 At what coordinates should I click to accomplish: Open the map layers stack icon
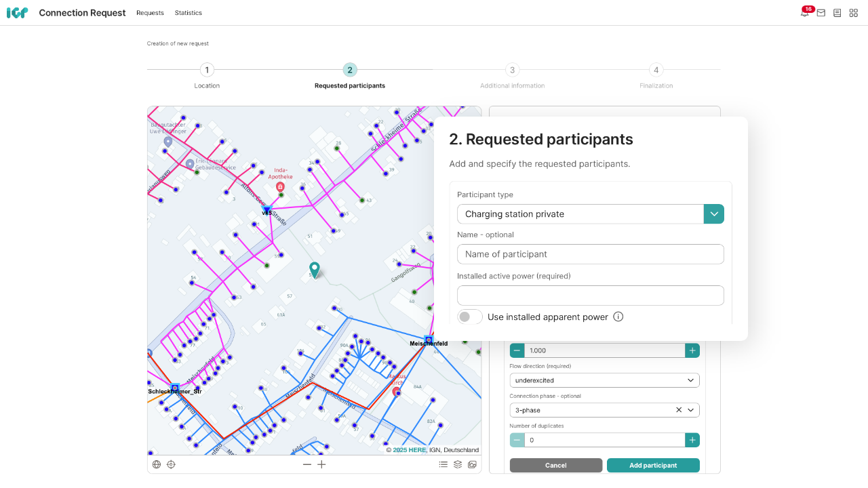pyautogui.click(x=458, y=464)
